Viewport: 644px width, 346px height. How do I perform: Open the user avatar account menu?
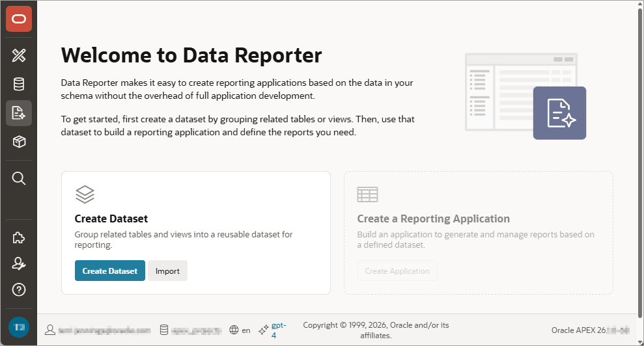18,327
